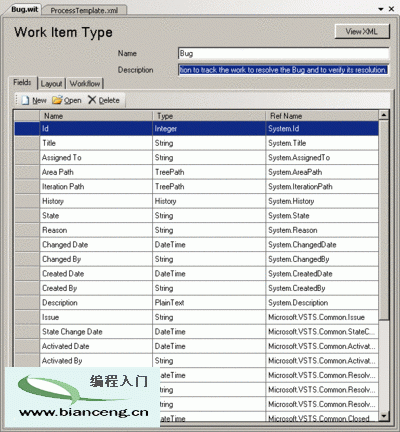Viewport: 400px width, 432px height.
Task: Sort by the Type column header
Action: pyautogui.click(x=209, y=116)
